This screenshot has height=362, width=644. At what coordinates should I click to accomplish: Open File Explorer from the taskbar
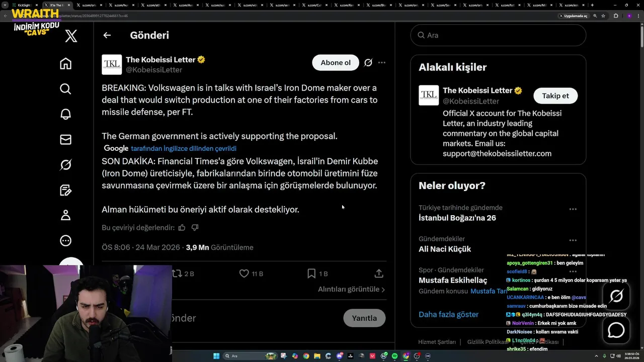(x=317, y=356)
